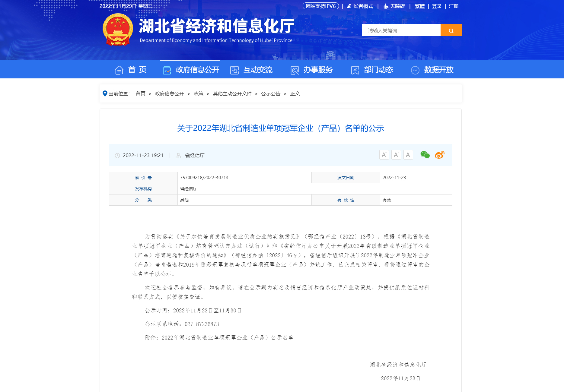Open the 部门动态 navigation tab
The image size is (564, 392).
pyautogui.click(x=372, y=70)
